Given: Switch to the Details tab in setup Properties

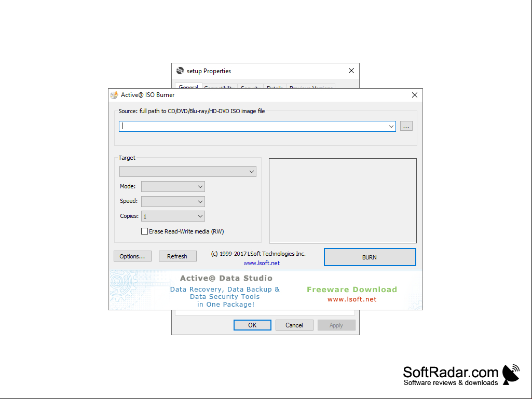Looking at the screenshot, I should [275, 87].
